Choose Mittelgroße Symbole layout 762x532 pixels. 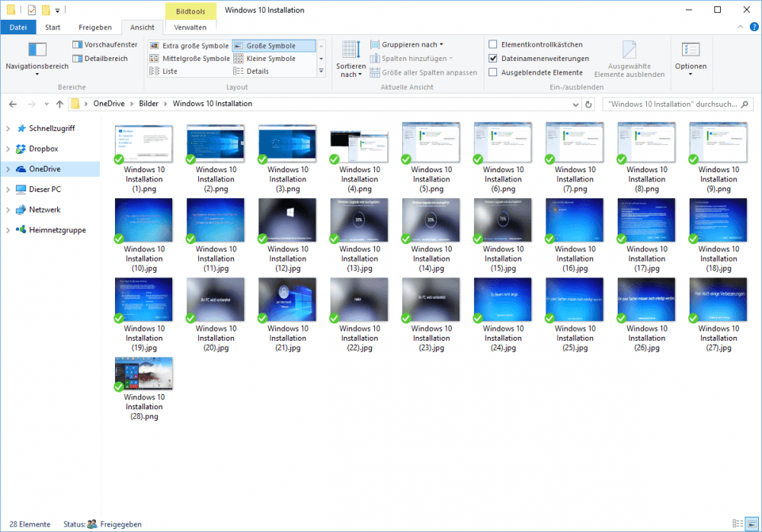coord(190,59)
